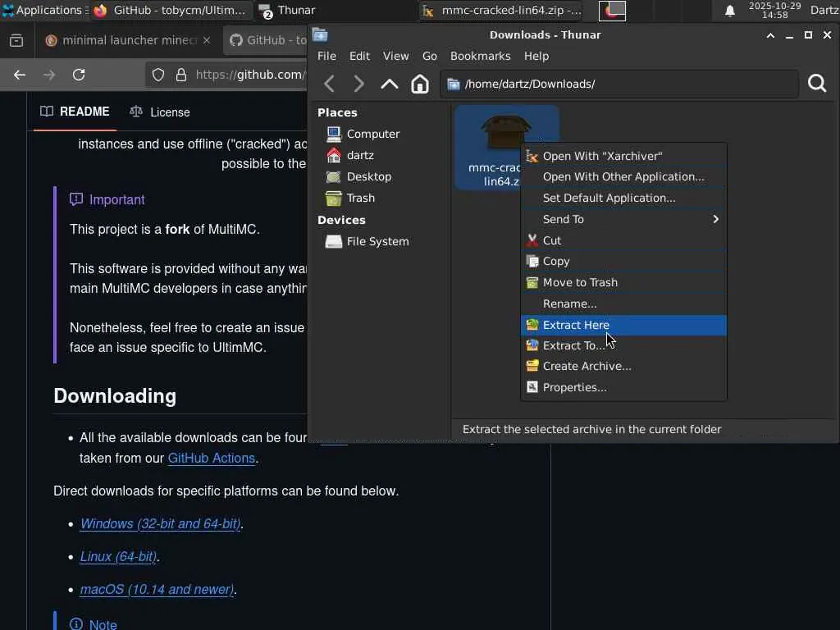Click the Thunar window folder icon in title bar
840x630 pixels.
click(x=320, y=34)
